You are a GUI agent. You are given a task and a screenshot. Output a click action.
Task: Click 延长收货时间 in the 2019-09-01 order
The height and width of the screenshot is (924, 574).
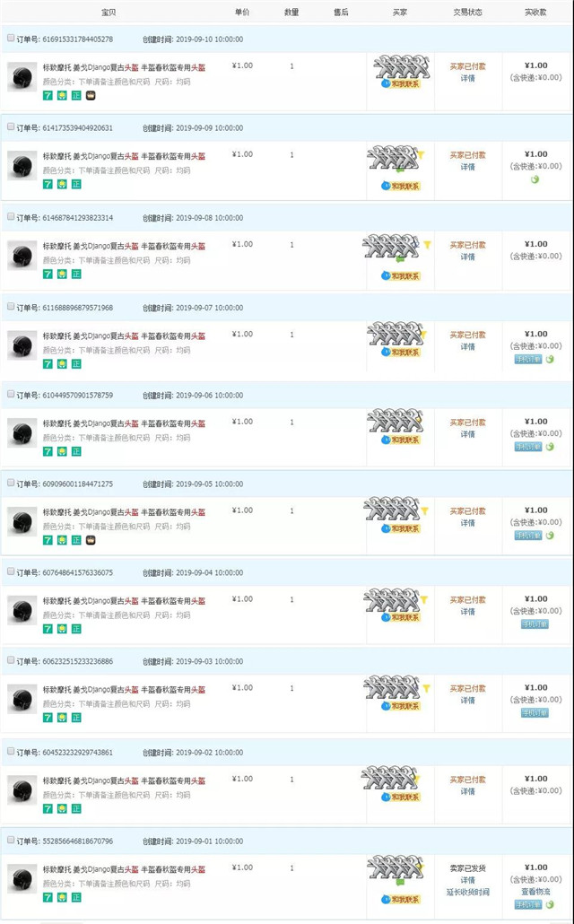tap(468, 893)
